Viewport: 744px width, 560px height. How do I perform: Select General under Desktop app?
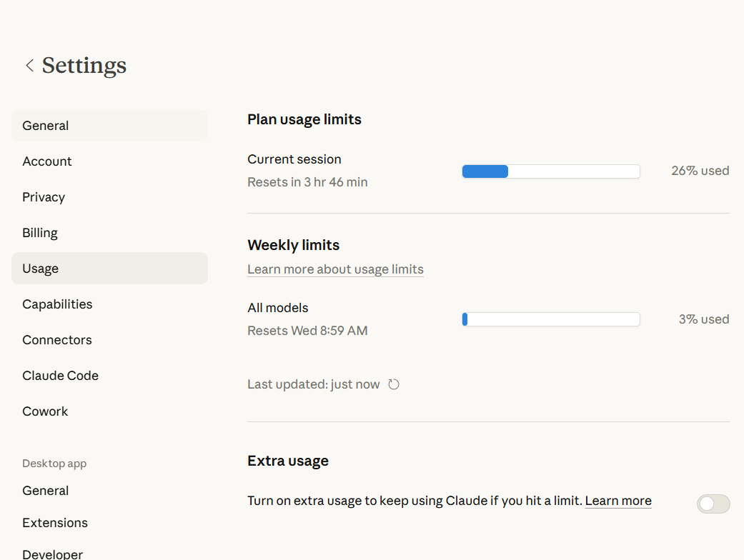(46, 491)
